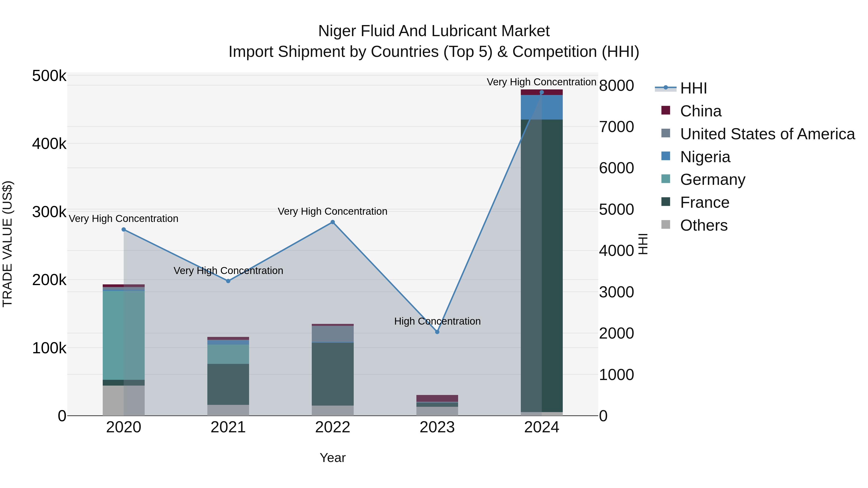Toggle the France legend entry
Viewport: 868px width, 488px height.
point(695,202)
